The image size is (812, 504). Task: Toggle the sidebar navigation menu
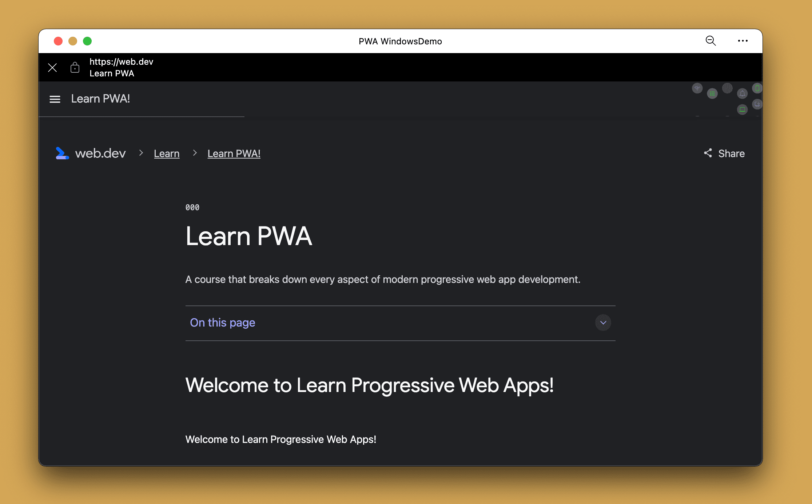pyautogui.click(x=55, y=99)
